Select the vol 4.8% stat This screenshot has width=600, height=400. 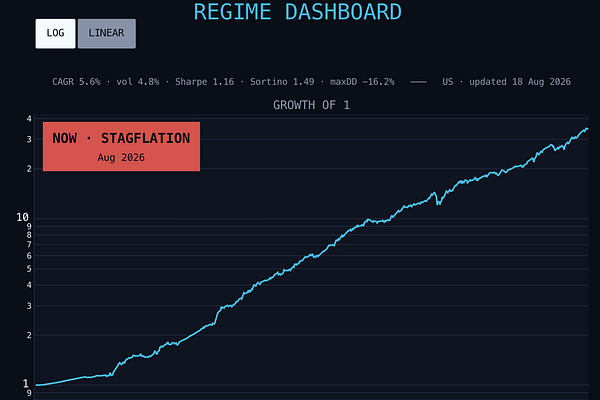pyautogui.click(x=138, y=82)
